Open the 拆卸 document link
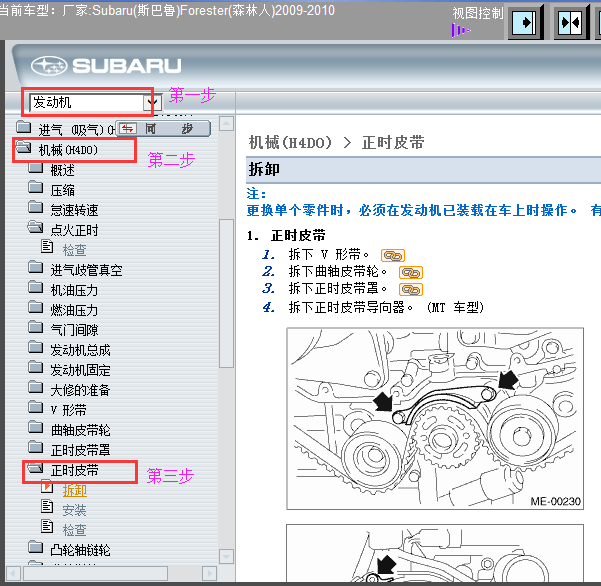 [74, 490]
